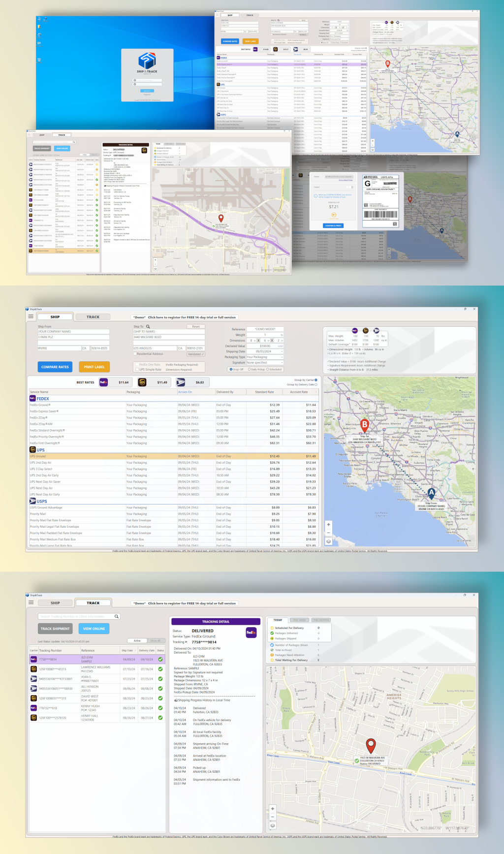Choose Group by Delivery Date option
Viewport: 504px width, 854px height.
click(x=316, y=384)
